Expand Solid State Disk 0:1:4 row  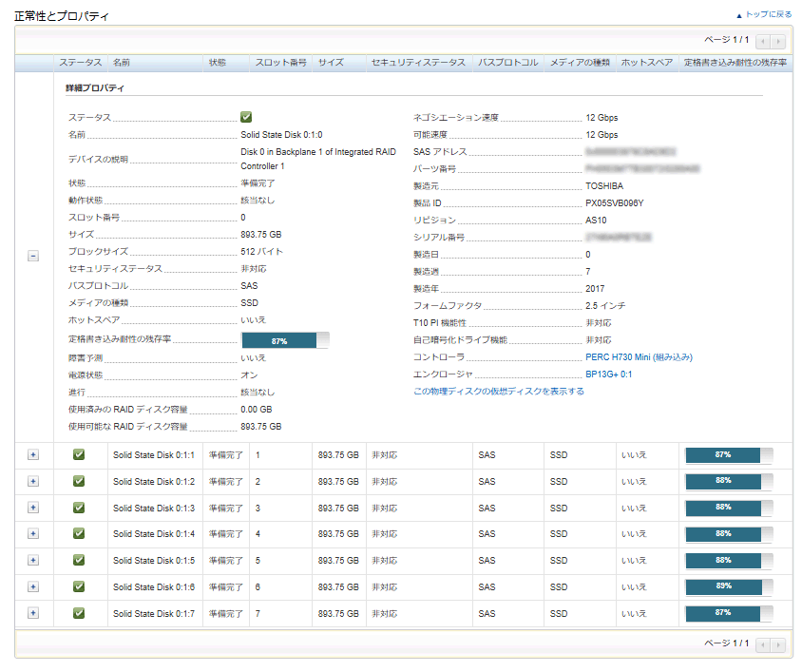tap(33, 534)
